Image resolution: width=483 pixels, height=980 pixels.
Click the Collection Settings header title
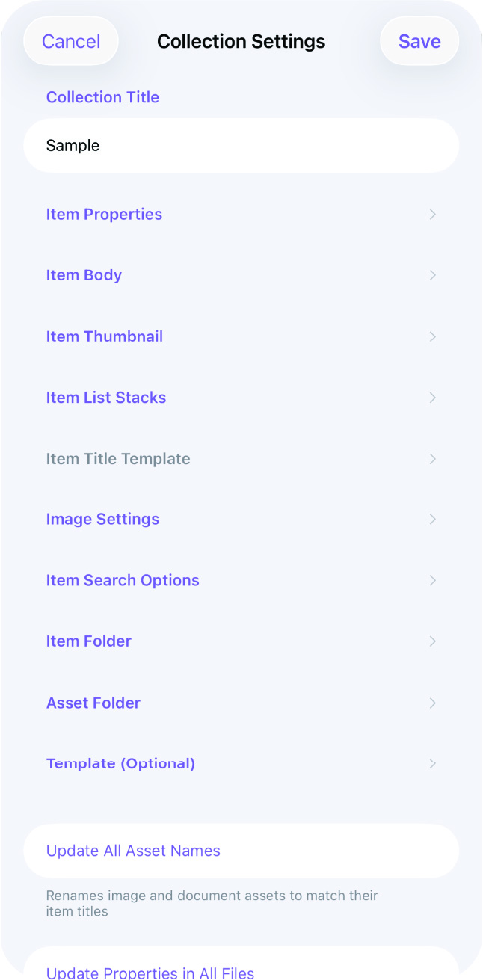click(x=241, y=41)
